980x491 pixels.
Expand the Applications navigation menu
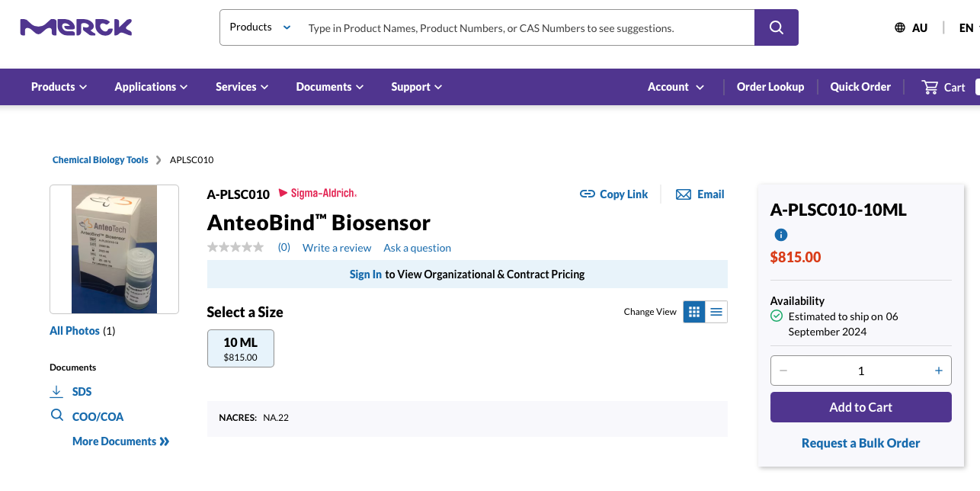click(151, 87)
